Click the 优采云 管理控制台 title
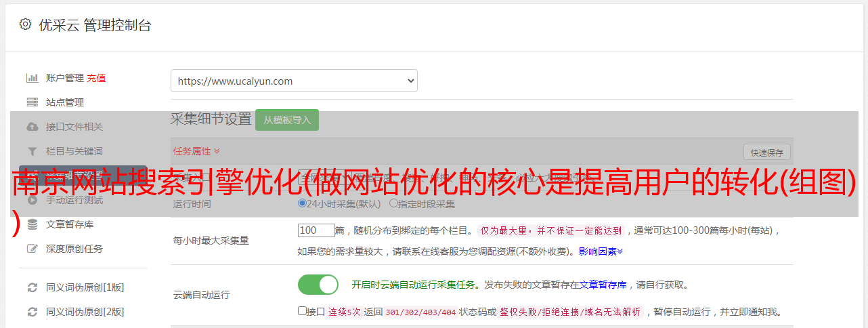 click(x=94, y=25)
